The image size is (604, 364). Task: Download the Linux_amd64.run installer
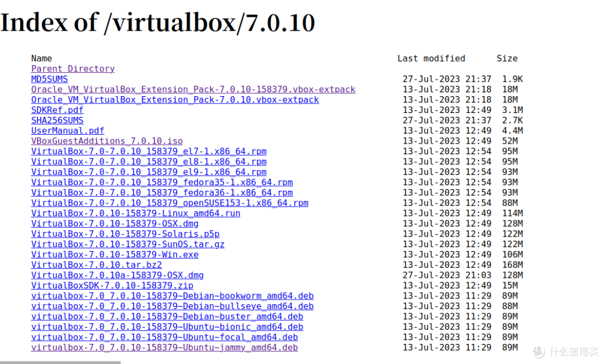135,214
